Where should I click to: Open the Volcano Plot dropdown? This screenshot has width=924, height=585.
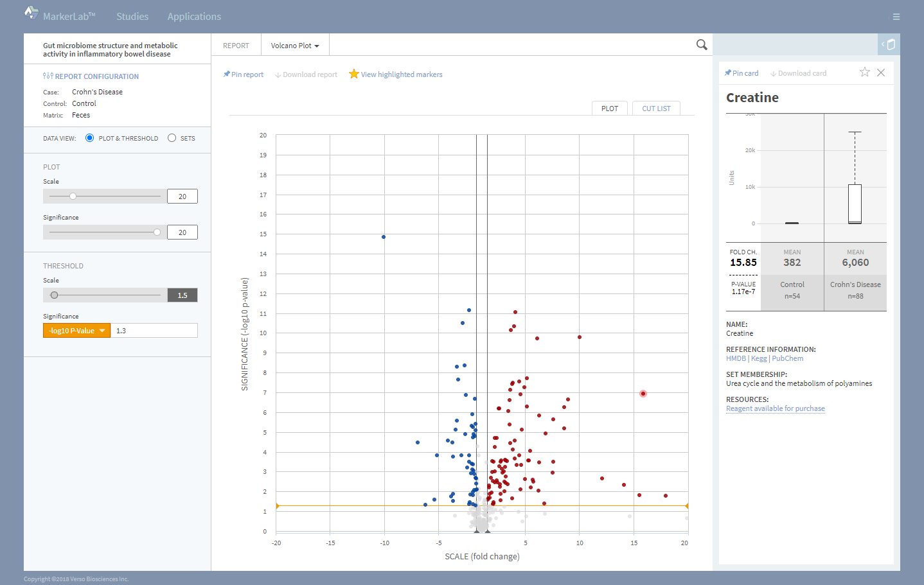[295, 46]
